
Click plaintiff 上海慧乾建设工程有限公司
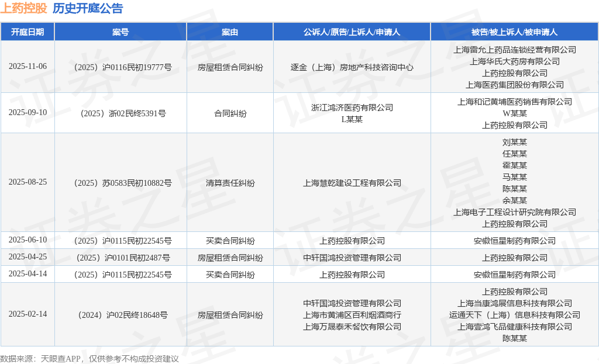[x=352, y=183]
